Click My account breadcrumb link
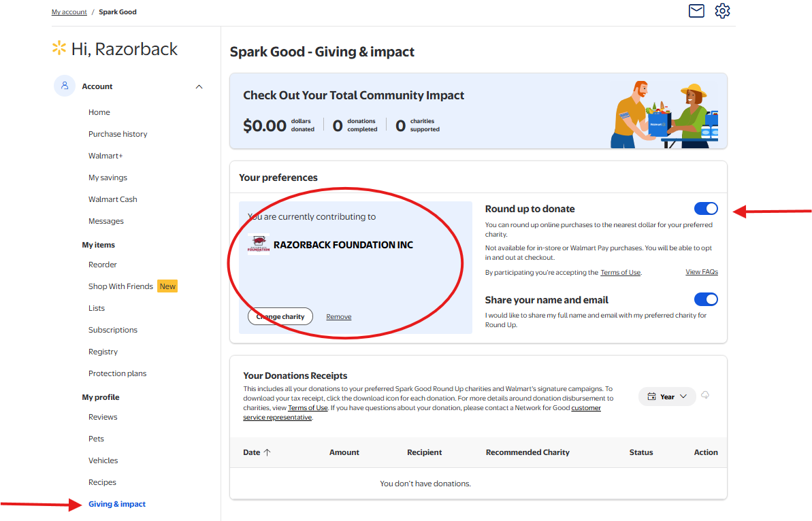This screenshot has height=521, width=812. point(69,12)
